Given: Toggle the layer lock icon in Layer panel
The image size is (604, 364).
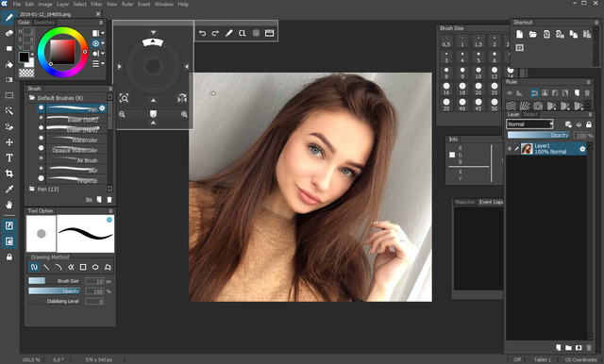Looking at the screenshot, I should [589, 124].
